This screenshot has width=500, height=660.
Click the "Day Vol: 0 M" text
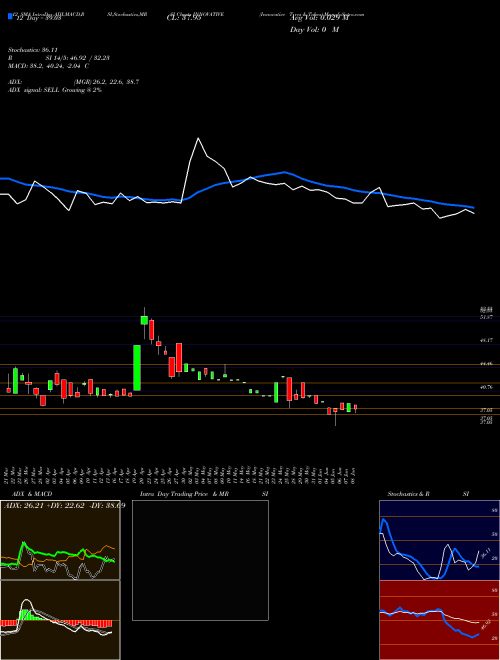(314, 29)
